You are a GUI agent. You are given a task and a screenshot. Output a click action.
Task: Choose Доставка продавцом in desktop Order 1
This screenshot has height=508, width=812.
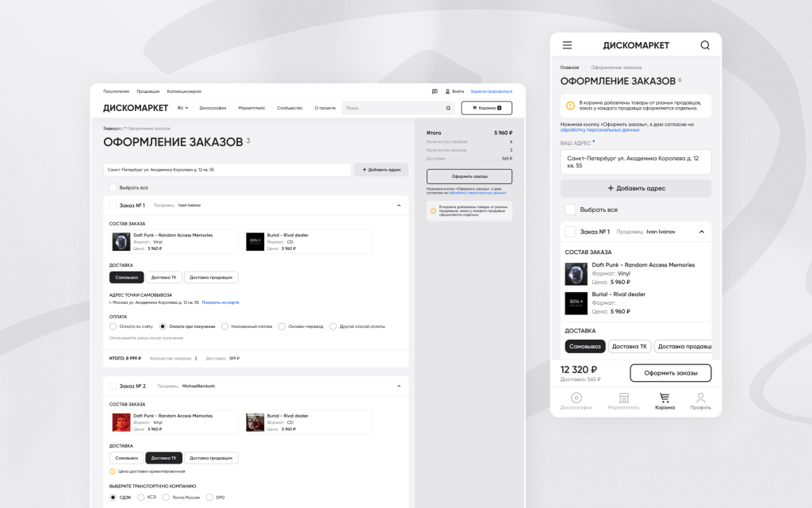pos(211,277)
